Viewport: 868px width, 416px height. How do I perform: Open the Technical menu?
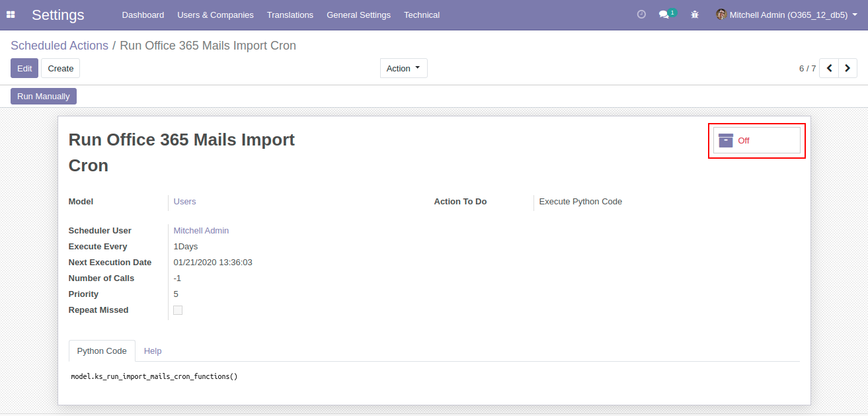422,15
